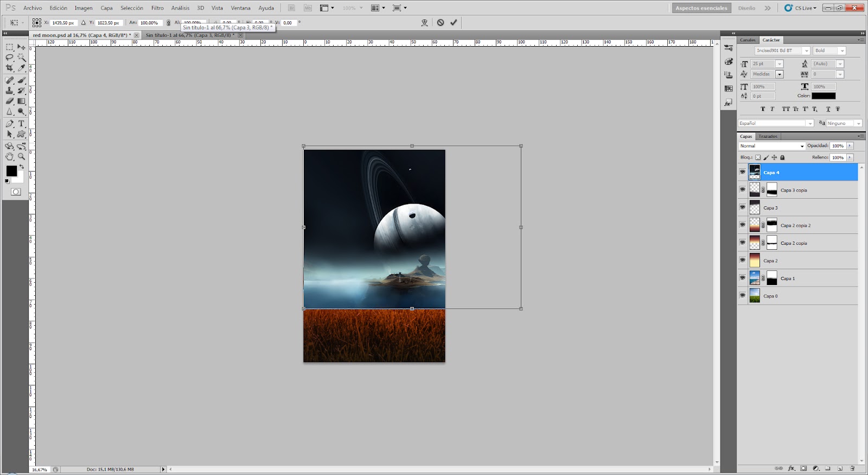Switch to the Trazados tab
The width and height of the screenshot is (868, 475).
(768, 137)
